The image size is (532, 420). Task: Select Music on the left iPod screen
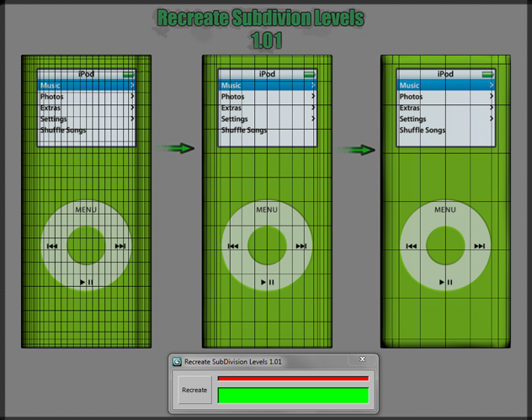coord(51,86)
